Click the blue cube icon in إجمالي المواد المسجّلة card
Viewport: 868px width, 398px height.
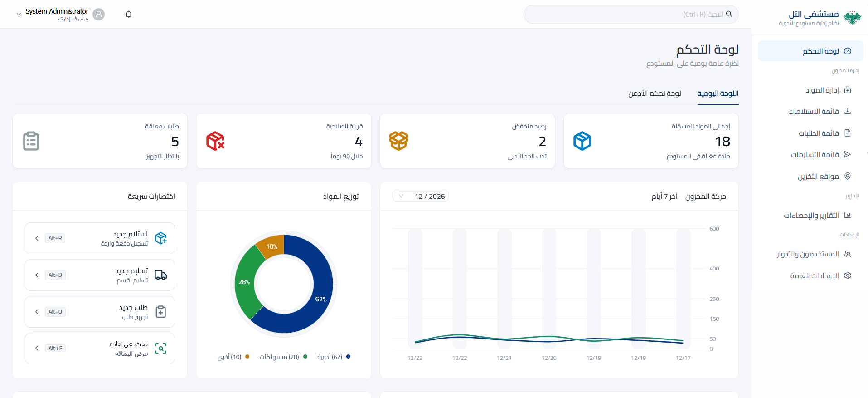tap(582, 141)
